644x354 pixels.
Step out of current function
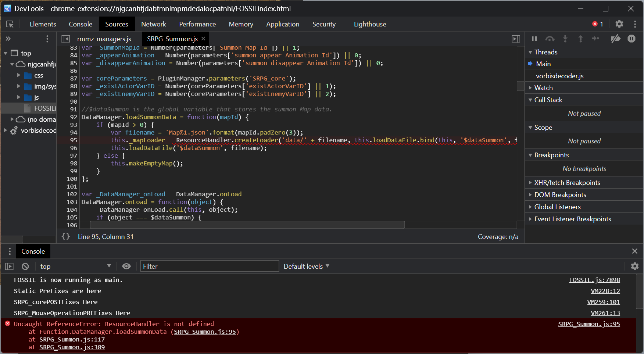(580, 39)
